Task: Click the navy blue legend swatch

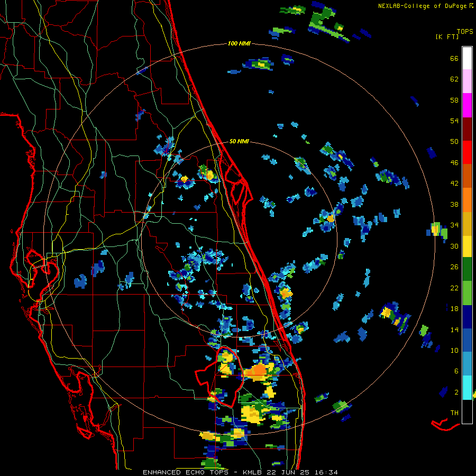Action: click(x=467, y=317)
